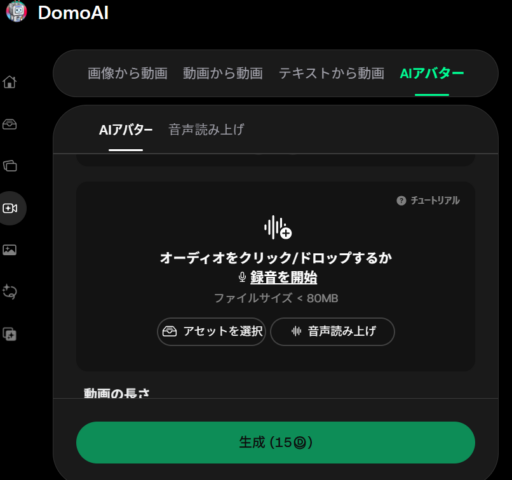Click the green 生成 (15) button
This screenshot has width=512, height=480.
276,442
